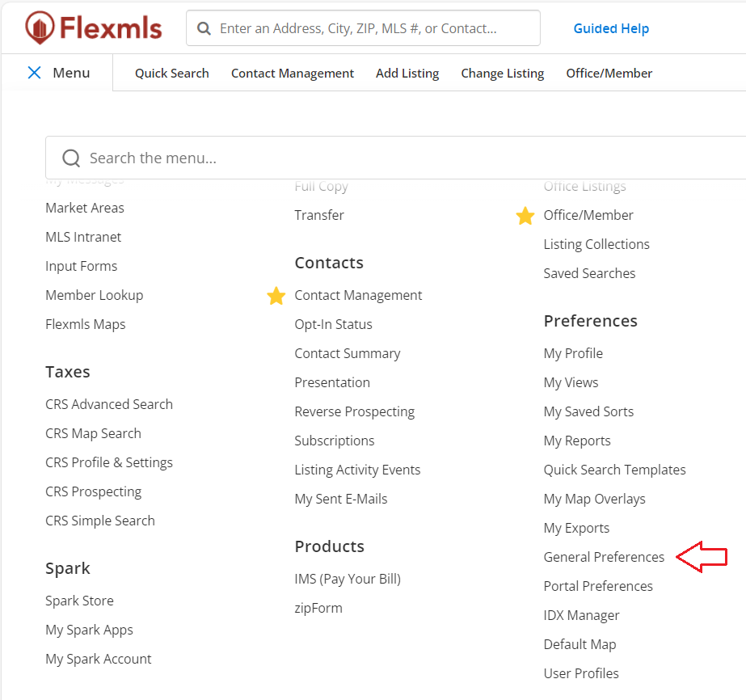Select Add Listing in the top bar
Screen dimensions: 746x700
tap(407, 74)
